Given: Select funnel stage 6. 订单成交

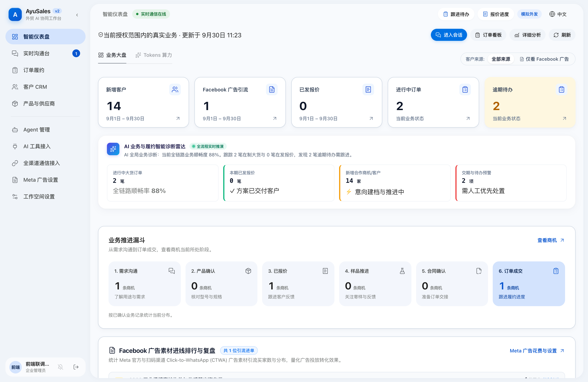Looking at the screenshot, I should pos(529,283).
